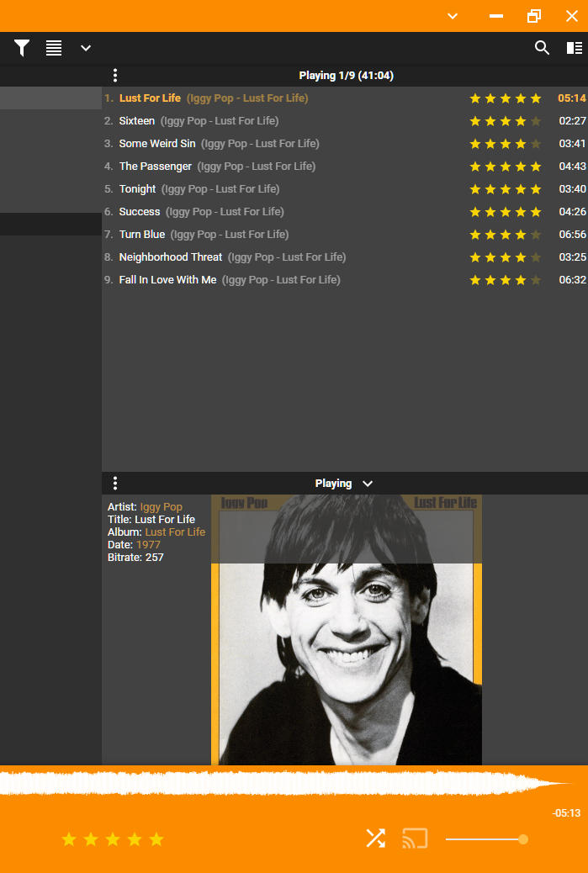588x873 pixels.
Task: Click third star of Tonight rating
Action: [x=506, y=189]
